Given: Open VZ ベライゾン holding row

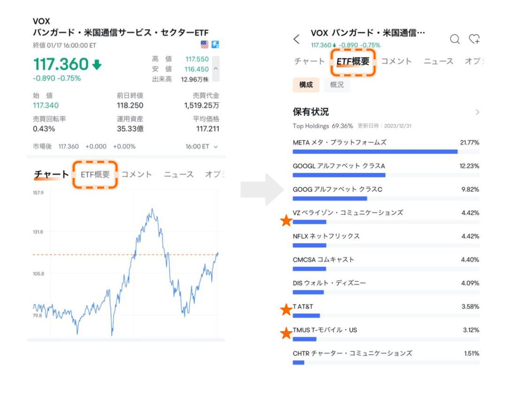Looking at the screenshot, I should click(x=386, y=217).
